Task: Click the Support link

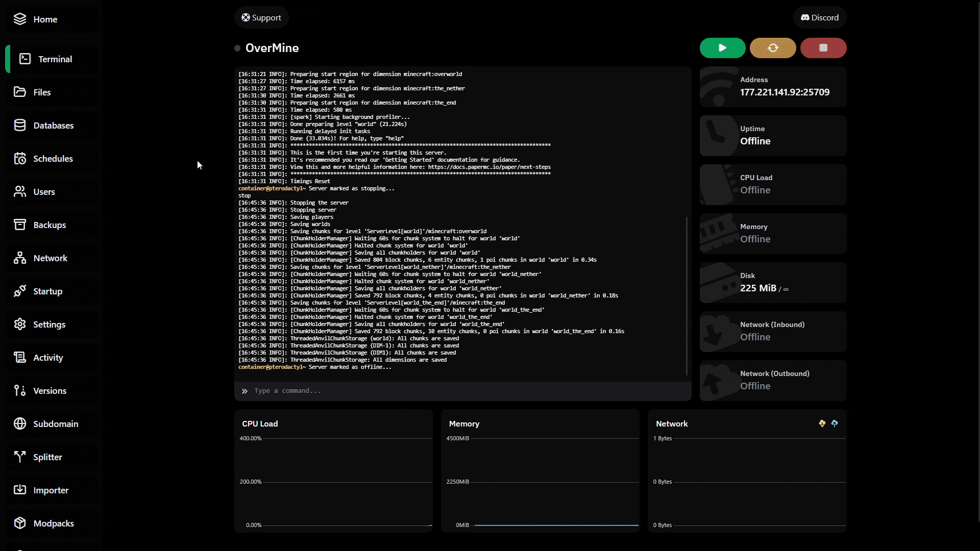Action: point(261,18)
